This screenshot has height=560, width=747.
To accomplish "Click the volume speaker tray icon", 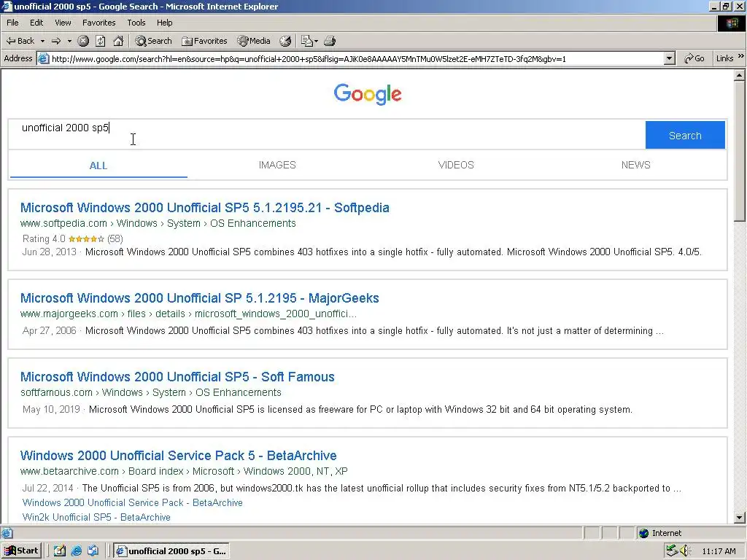I will pos(685,551).
